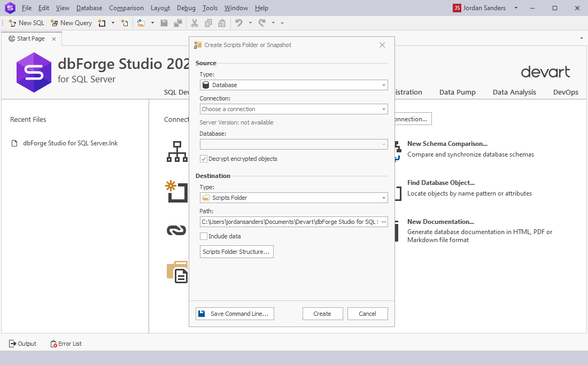Click the JS user avatar badge
This screenshot has width=588, height=365.
click(457, 8)
